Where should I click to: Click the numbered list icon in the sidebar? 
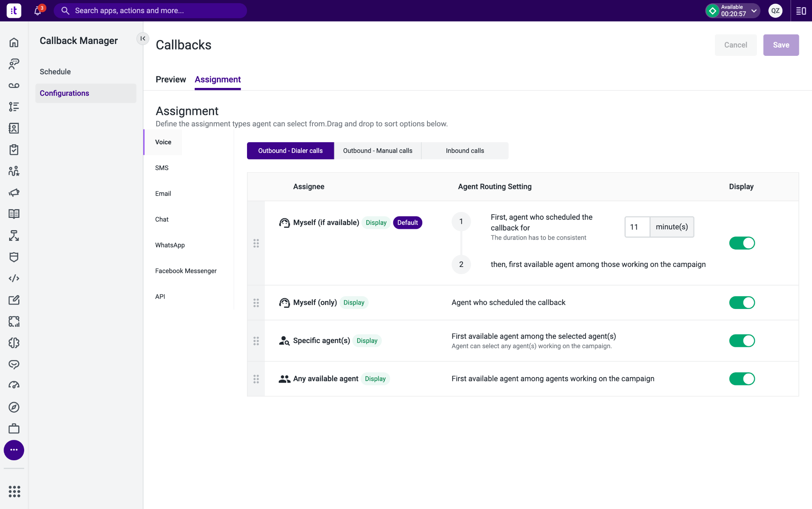tap(14, 107)
